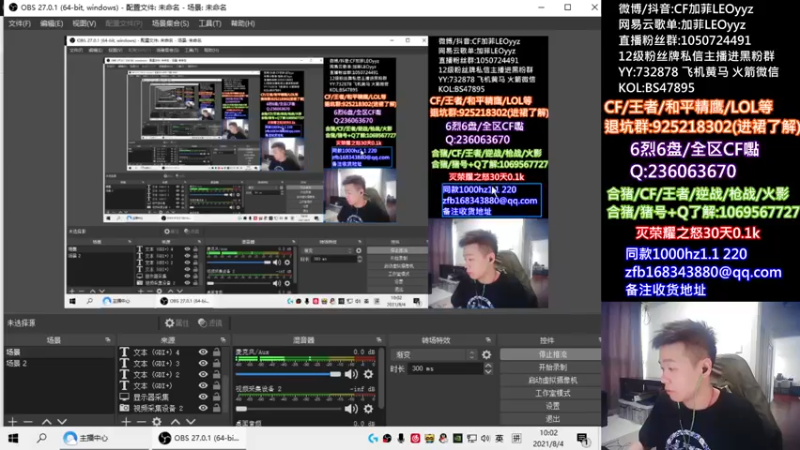Hide source 文本 (GDI+) 3 via eye

click(x=203, y=363)
